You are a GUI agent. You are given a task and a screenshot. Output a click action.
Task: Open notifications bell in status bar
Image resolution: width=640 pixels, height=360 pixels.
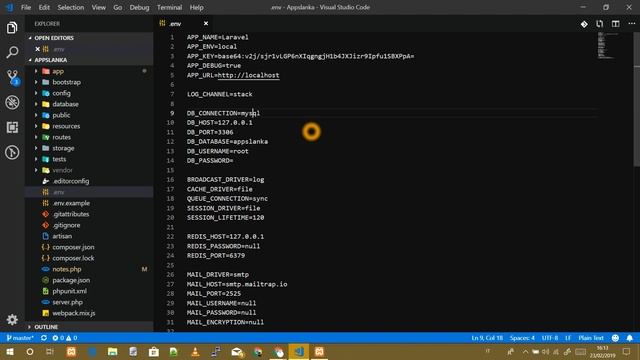pos(630,338)
